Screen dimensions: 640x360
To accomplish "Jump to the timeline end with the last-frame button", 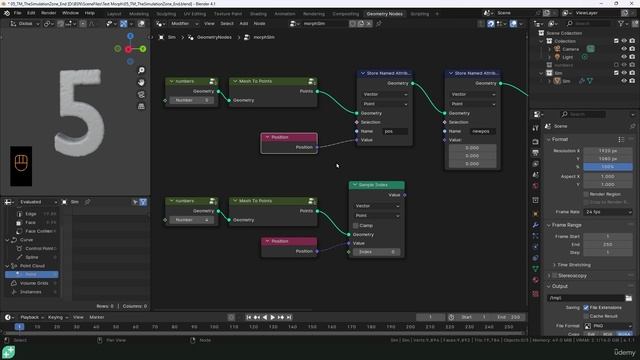I will tap(289, 317).
